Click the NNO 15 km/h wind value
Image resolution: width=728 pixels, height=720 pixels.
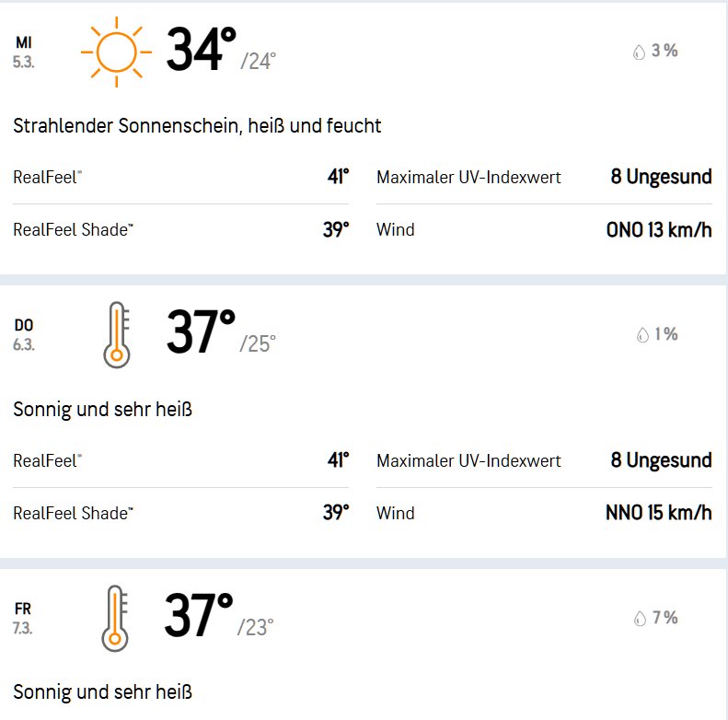click(x=659, y=513)
